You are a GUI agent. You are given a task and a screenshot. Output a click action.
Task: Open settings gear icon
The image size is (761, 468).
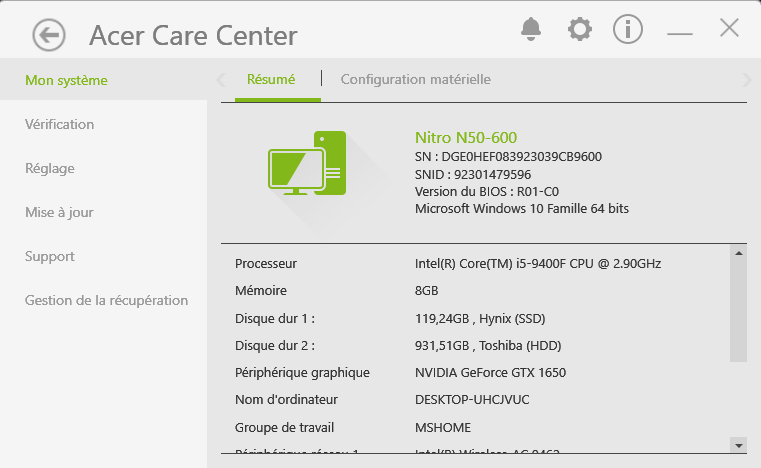point(579,29)
